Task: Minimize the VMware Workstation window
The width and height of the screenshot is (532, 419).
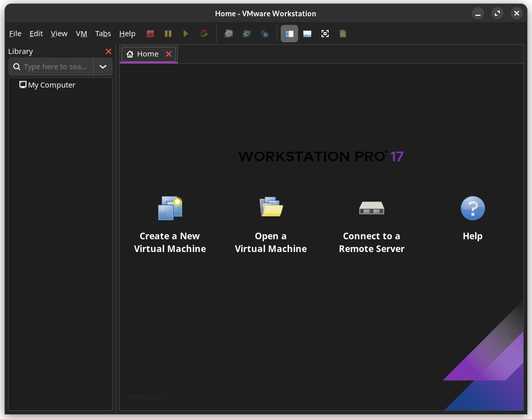Action: click(x=478, y=14)
